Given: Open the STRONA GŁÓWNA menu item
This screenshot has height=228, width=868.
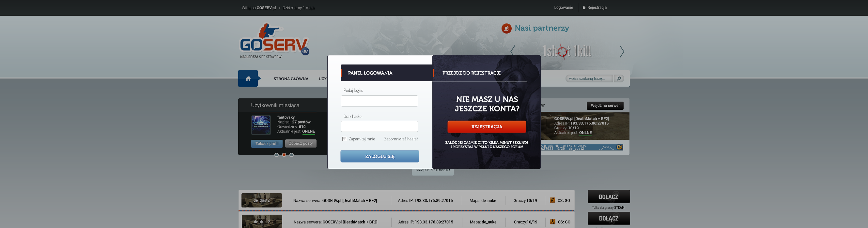Looking at the screenshot, I should pyautogui.click(x=291, y=79).
